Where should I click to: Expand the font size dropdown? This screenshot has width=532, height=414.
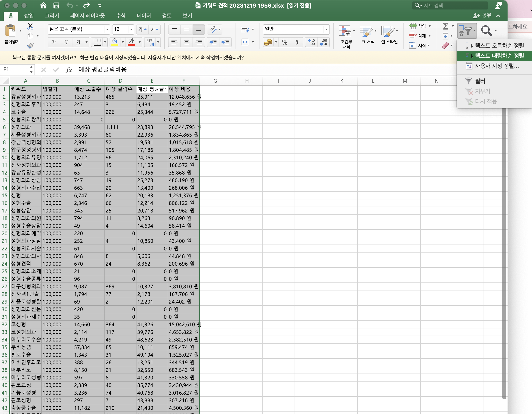pos(131,29)
